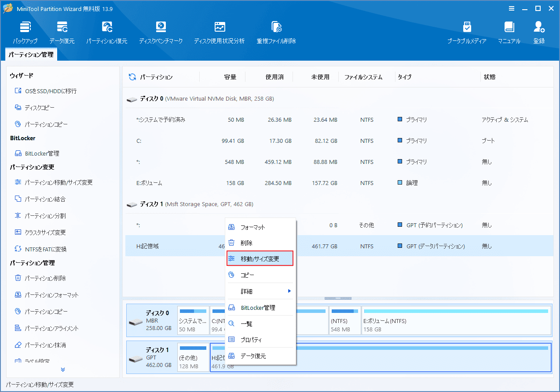Choose データ復元 in the context menu
Screen dimensions: 560x392
(260, 356)
